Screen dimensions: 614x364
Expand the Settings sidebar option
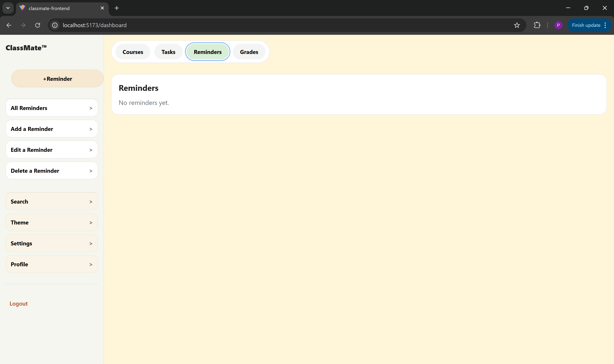(52, 243)
